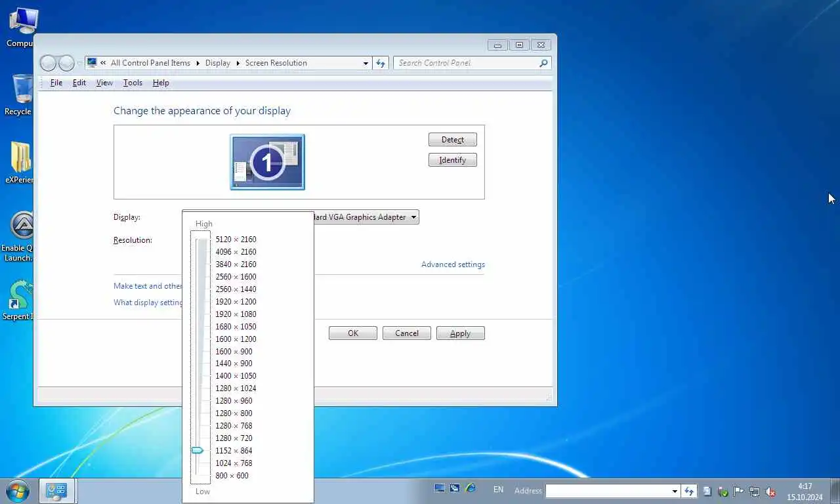
Task: Click the Control Panel taskbar button
Action: pyautogui.click(x=57, y=491)
